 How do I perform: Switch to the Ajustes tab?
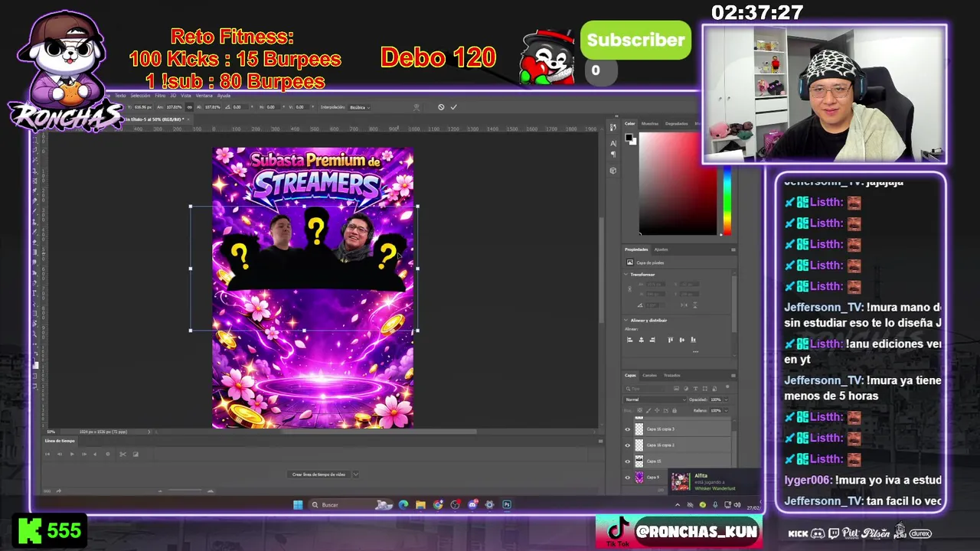click(x=661, y=249)
